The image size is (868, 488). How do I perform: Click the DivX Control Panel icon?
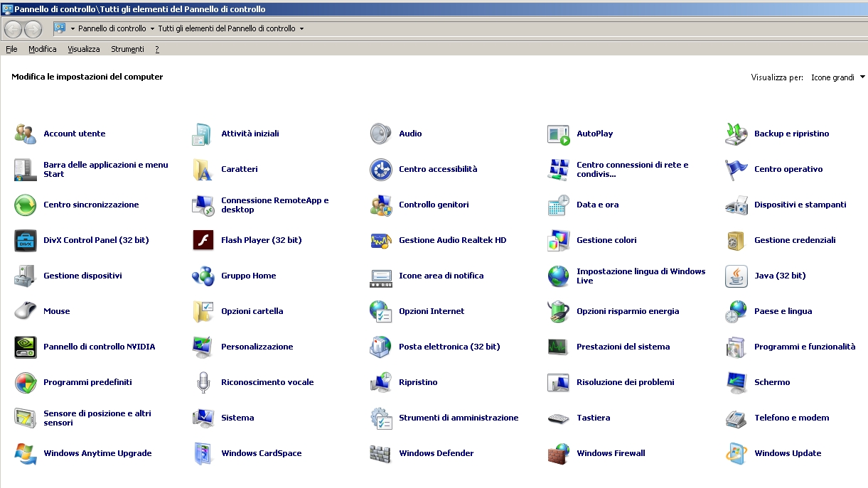pos(25,240)
